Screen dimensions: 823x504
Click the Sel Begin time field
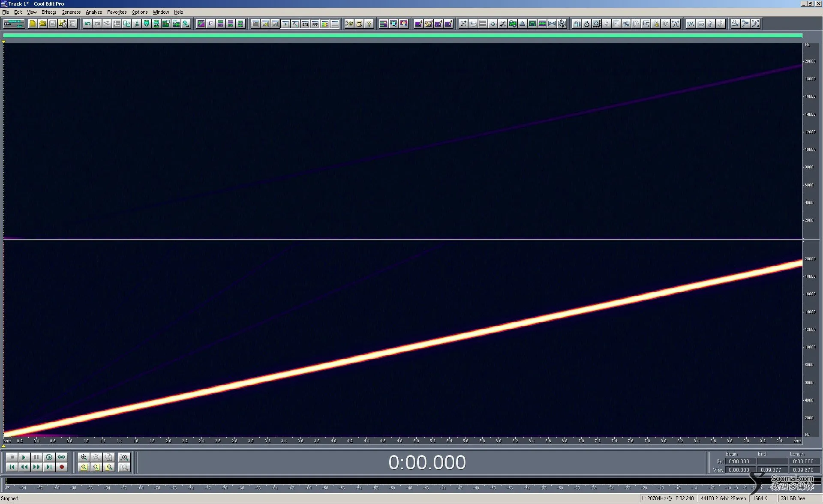coord(740,462)
